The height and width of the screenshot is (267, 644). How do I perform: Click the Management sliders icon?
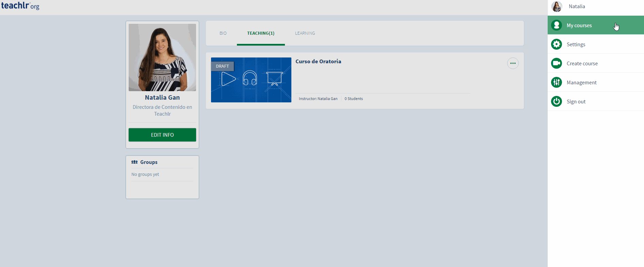tap(557, 82)
